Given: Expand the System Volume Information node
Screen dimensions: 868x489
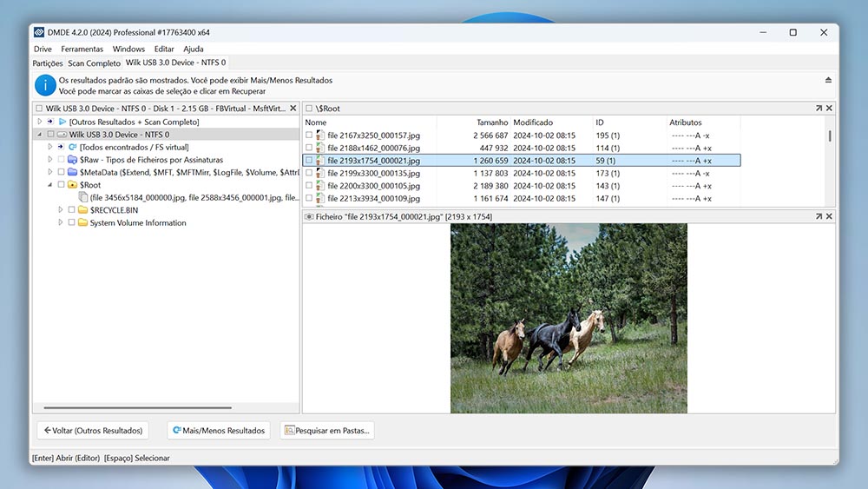Looking at the screenshot, I should pos(61,222).
